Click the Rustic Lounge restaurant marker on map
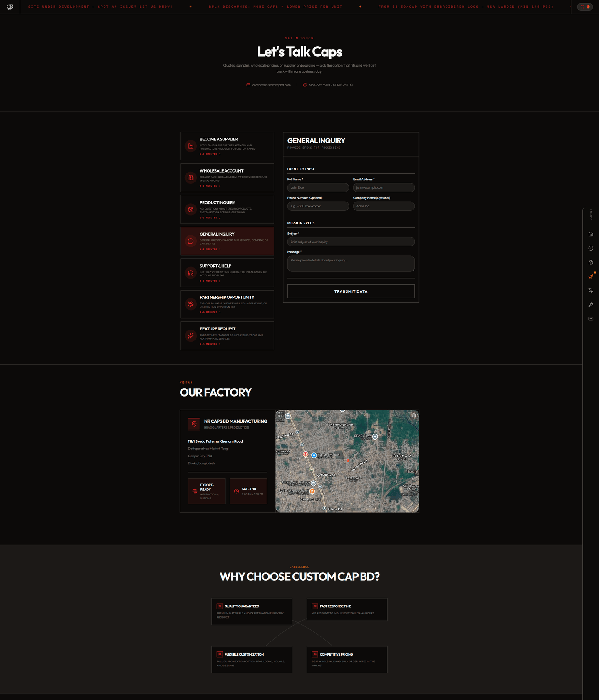 coord(312,491)
